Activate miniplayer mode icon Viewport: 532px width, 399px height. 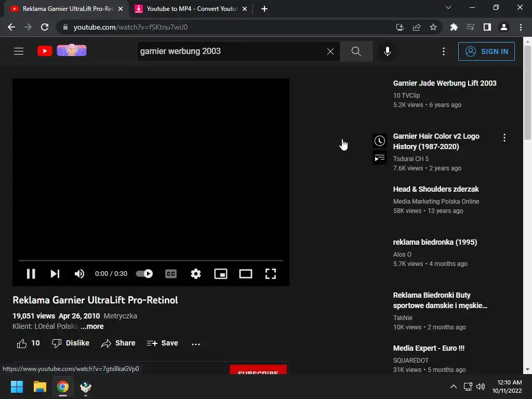(x=220, y=274)
